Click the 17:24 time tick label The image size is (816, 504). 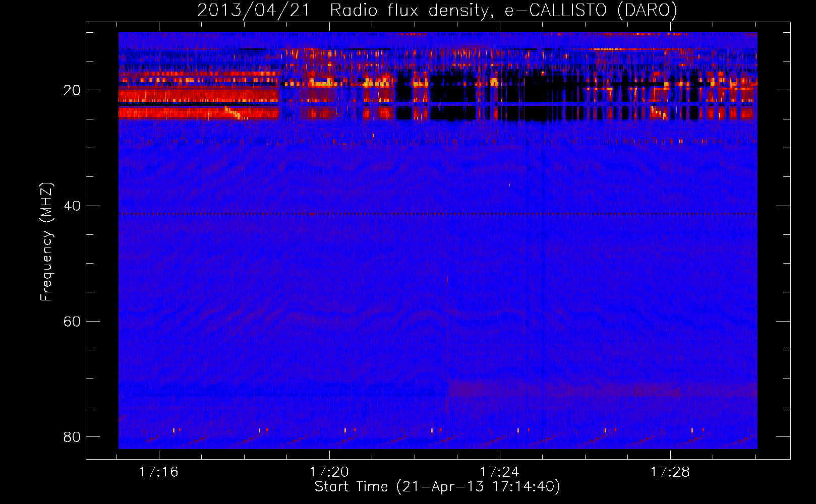point(500,472)
